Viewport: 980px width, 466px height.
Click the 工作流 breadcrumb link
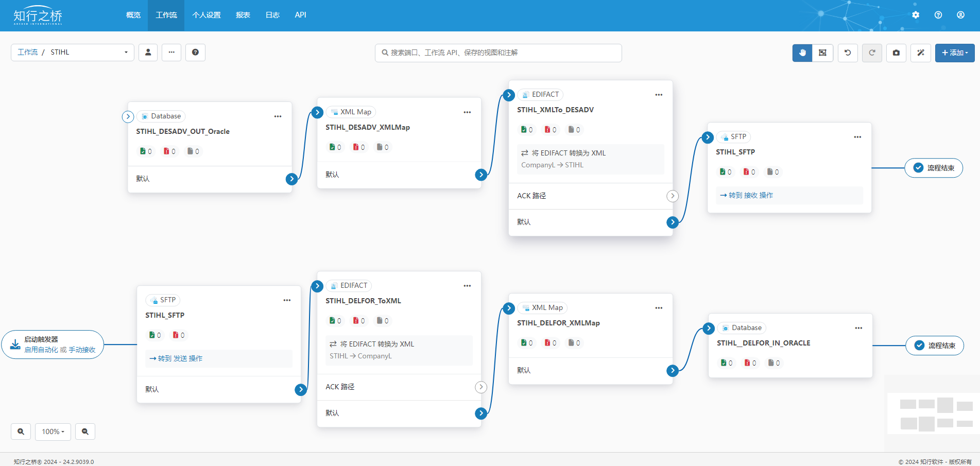28,52
